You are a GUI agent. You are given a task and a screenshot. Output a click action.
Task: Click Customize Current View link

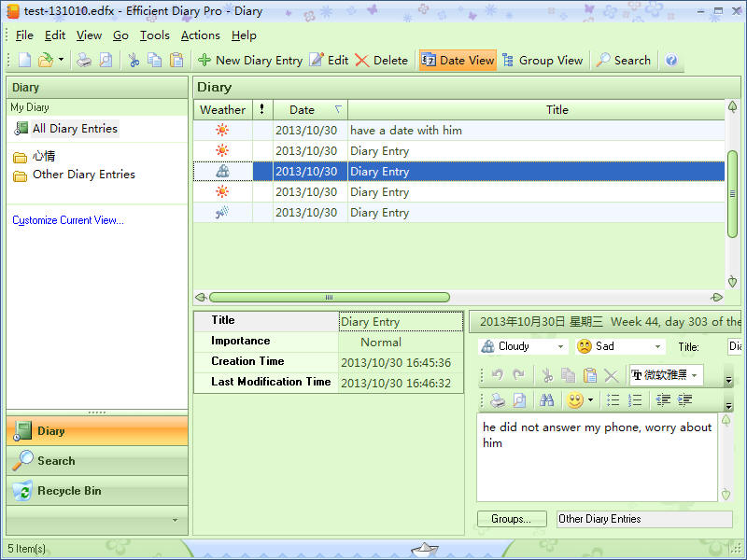(x=68, y=220)
